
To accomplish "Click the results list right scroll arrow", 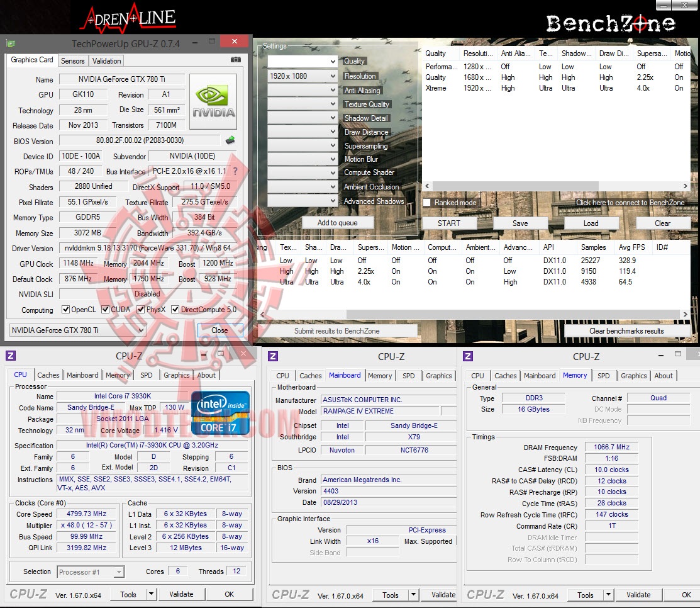I will pyautogui.click(x=686, y=315).
